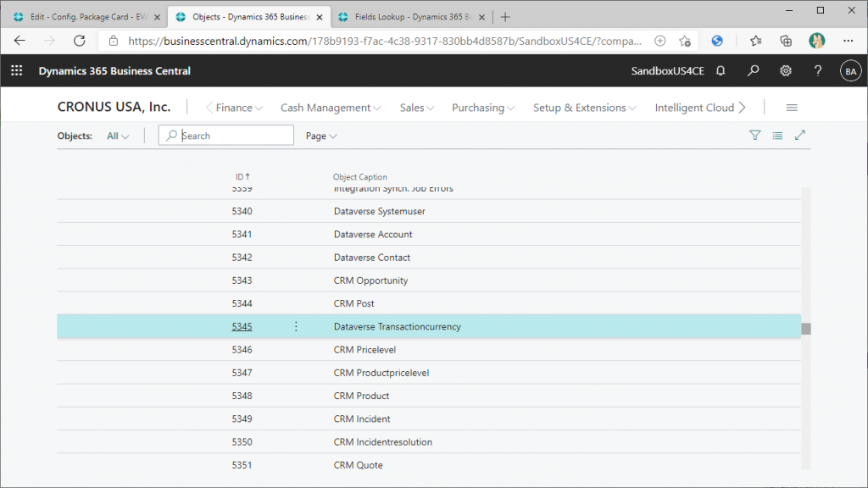
Task: Select the Dataverse Account row
Action: (429, 235)
